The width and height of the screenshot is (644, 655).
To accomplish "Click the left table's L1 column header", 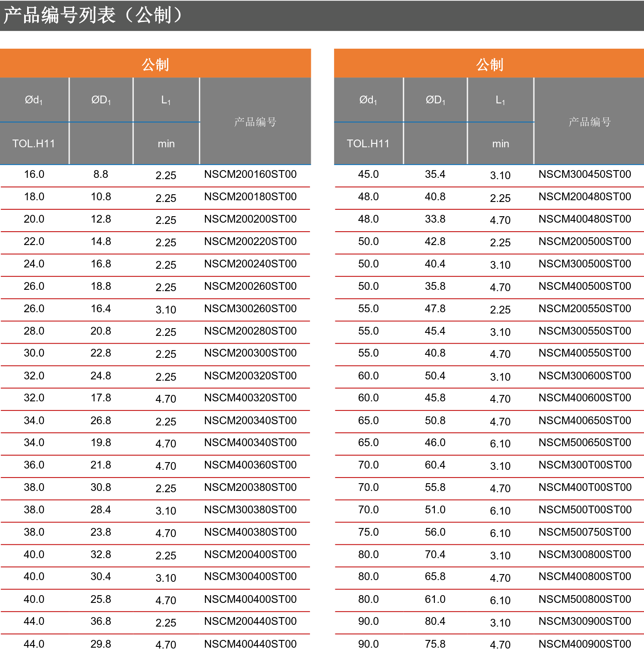I will [166, 100].
